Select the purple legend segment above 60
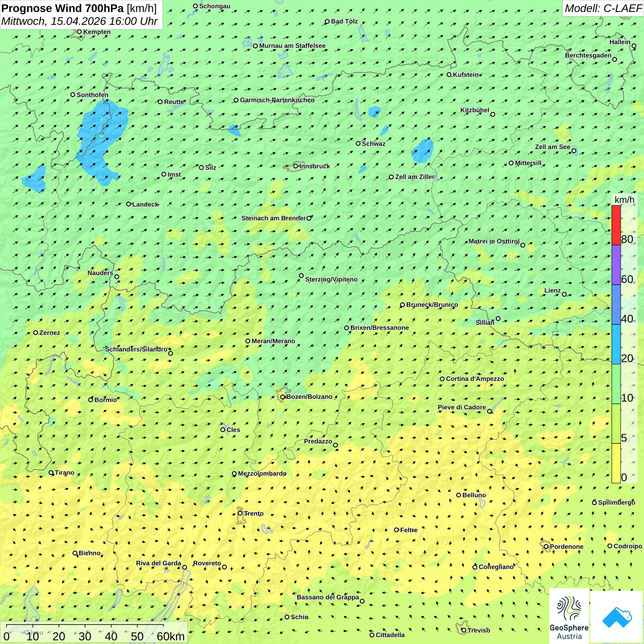The width and height of the screenshot is (644, 644). coord(616,265)
